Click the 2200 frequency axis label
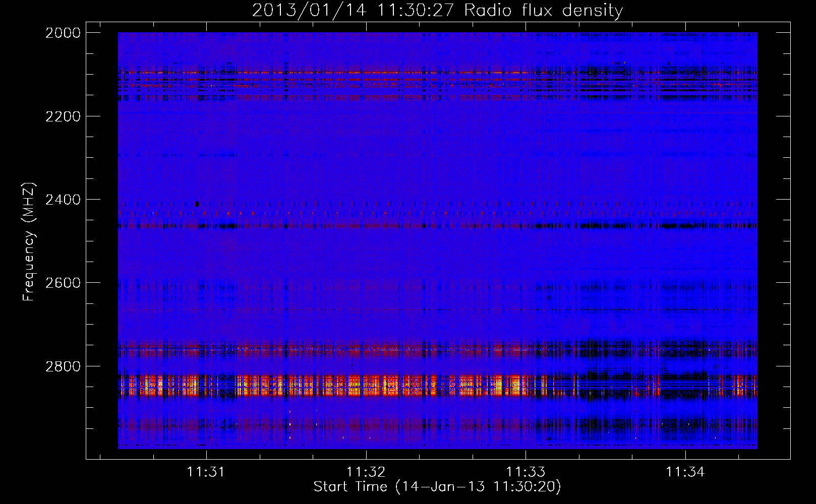Screen dimensions: 816x504 coord(63,116)
